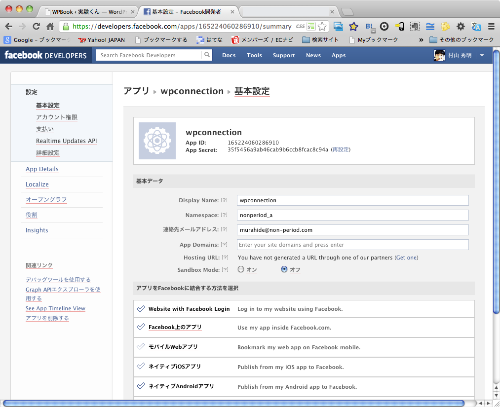
Task: Expand bookmarks overflow chevron
Action: (421, 40)
